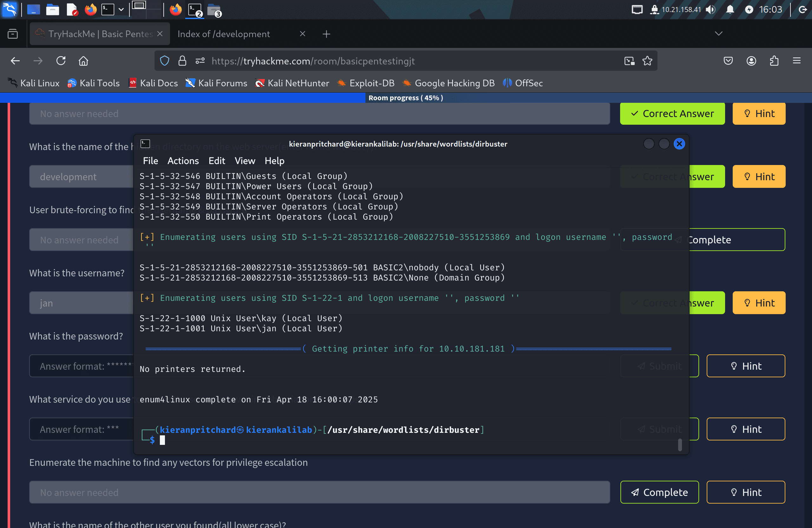Open the power manager tray icon

pyautogui.click(x=749, y=9)
